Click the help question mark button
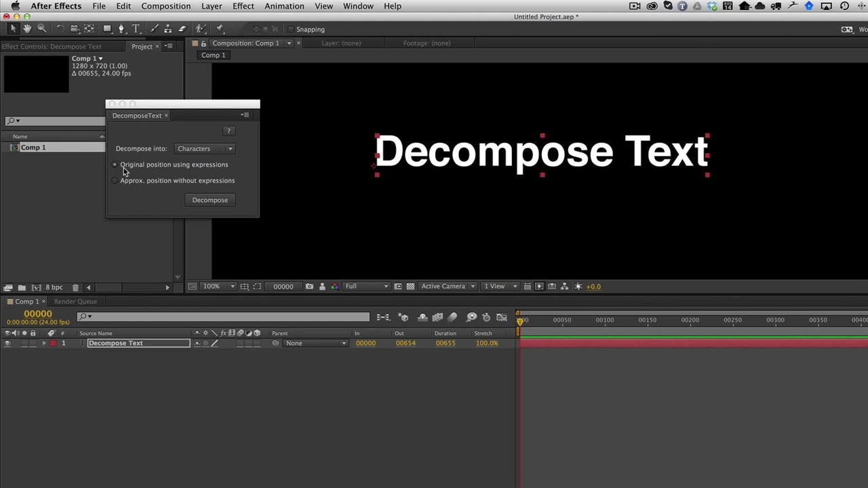The image size is (868, 488). tap(229, 131)
